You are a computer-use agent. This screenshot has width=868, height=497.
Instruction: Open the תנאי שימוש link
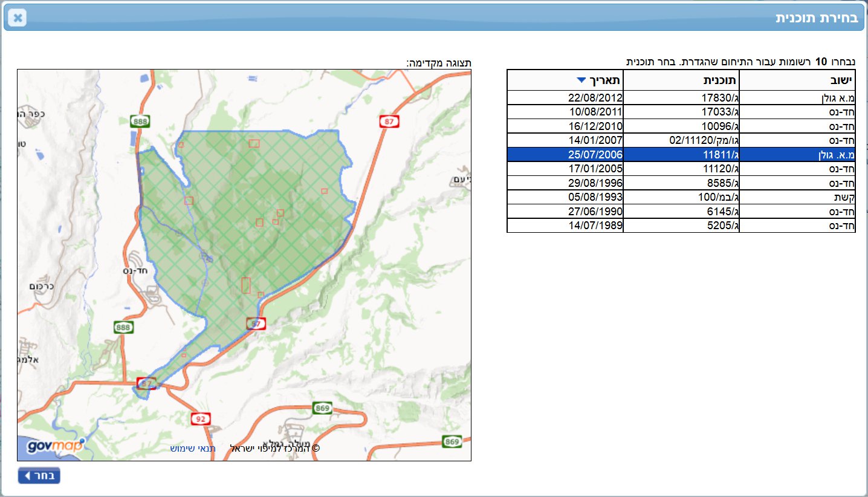pos(193,448)
